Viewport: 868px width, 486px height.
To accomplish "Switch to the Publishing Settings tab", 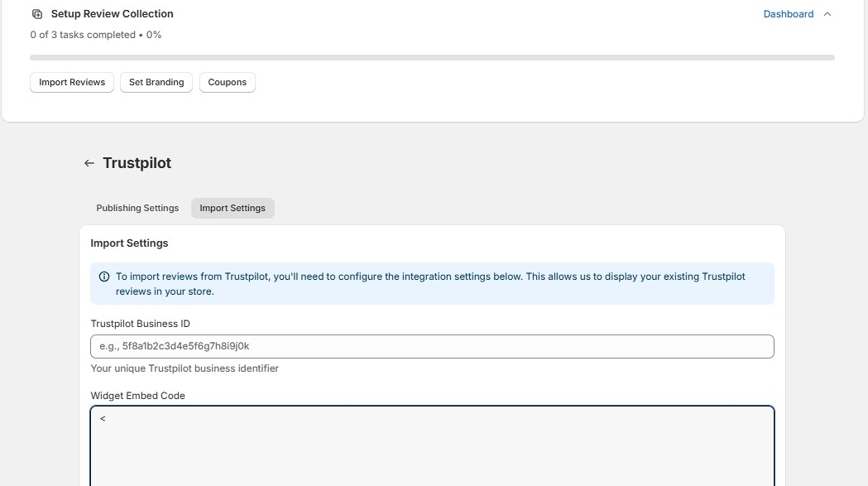I will pos(137,208).
